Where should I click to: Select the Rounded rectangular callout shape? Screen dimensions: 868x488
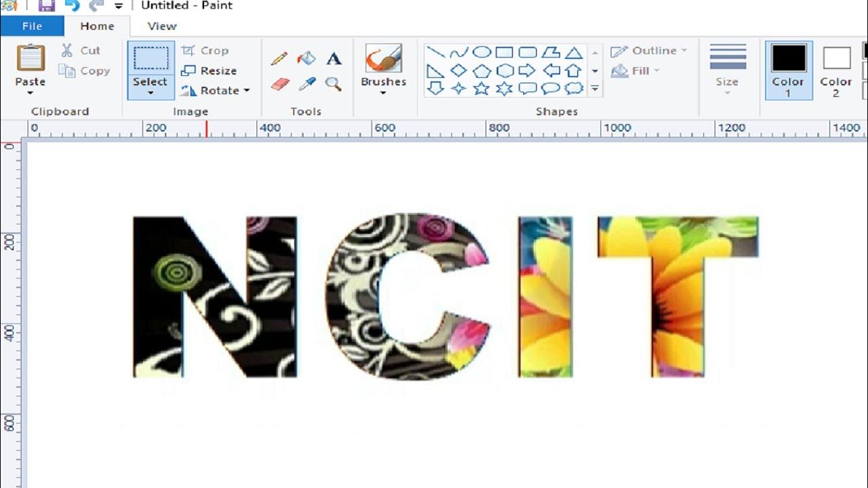click(528, 88)
